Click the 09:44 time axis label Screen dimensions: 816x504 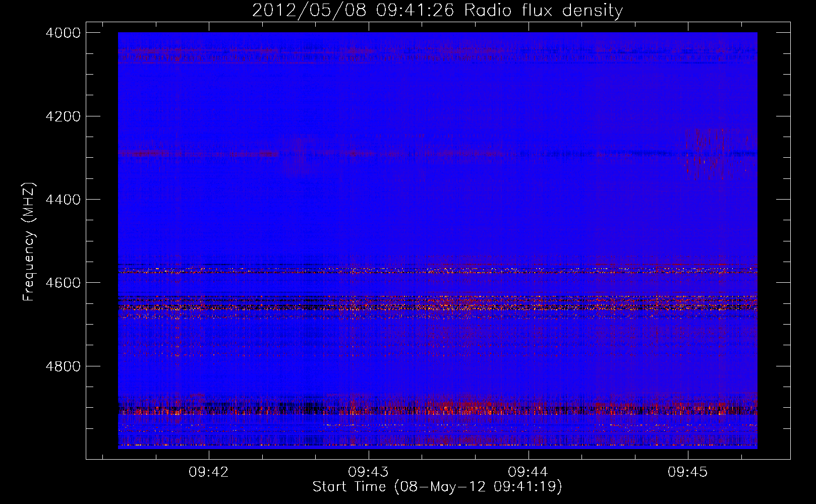coord(528,472)
